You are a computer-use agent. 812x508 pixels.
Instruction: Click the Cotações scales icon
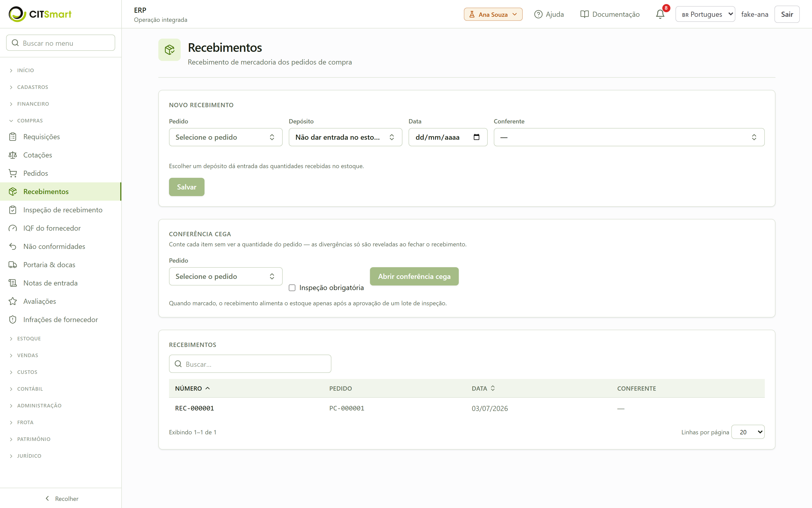[13, 155]
